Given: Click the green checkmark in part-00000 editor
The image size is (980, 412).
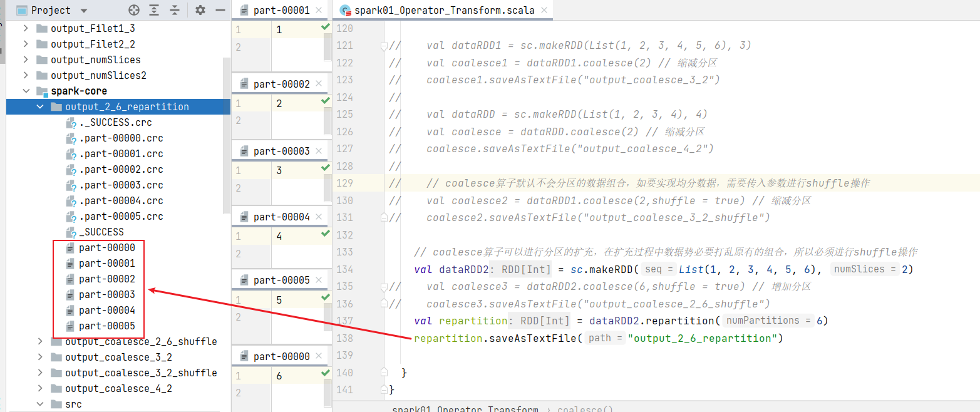Looking at the screenshot, I should (325, 373).
